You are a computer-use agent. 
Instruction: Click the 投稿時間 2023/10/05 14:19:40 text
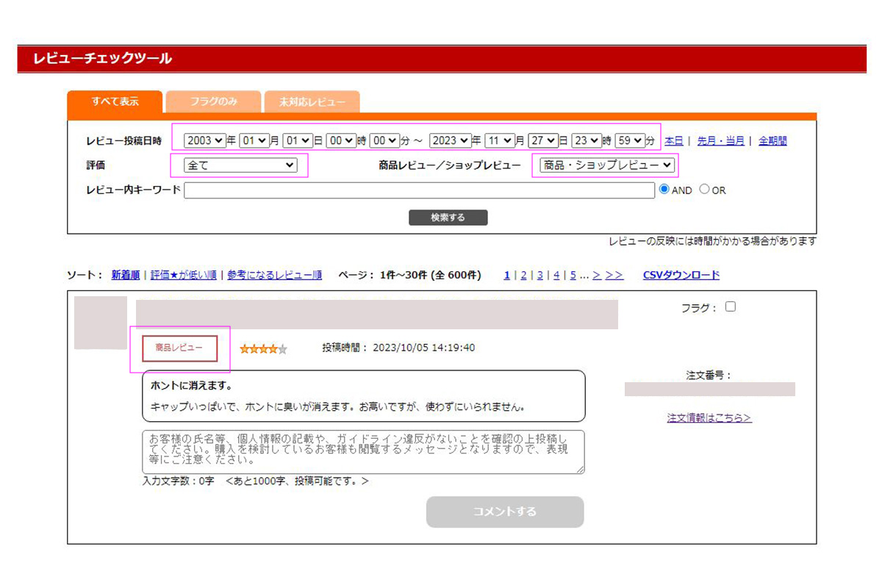pos(398,348)
